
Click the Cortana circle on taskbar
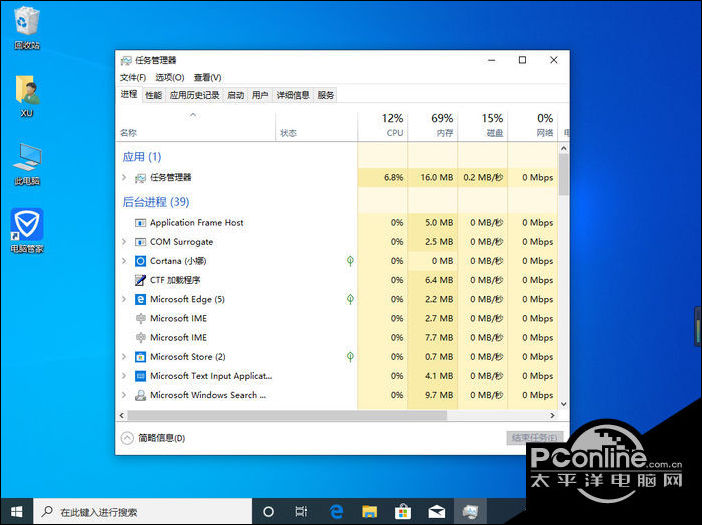tap(268, 512)
